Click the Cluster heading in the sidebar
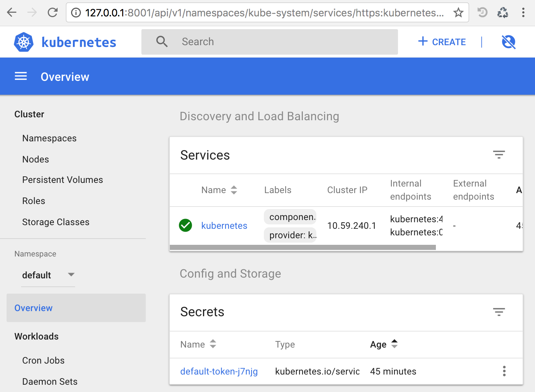 pos(29,114)
